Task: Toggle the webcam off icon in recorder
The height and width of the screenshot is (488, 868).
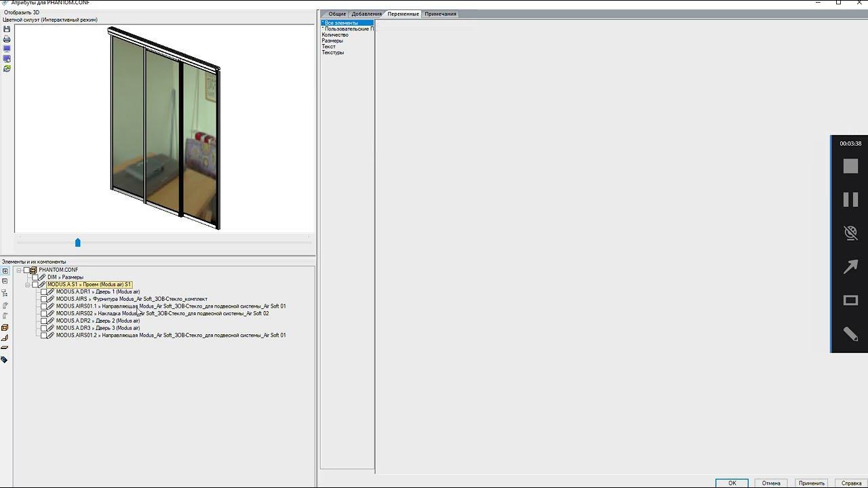Action: [850, 233]
